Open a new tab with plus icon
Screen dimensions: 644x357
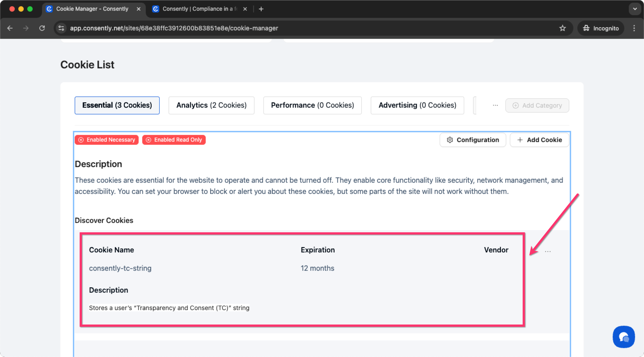pos(261,9)
